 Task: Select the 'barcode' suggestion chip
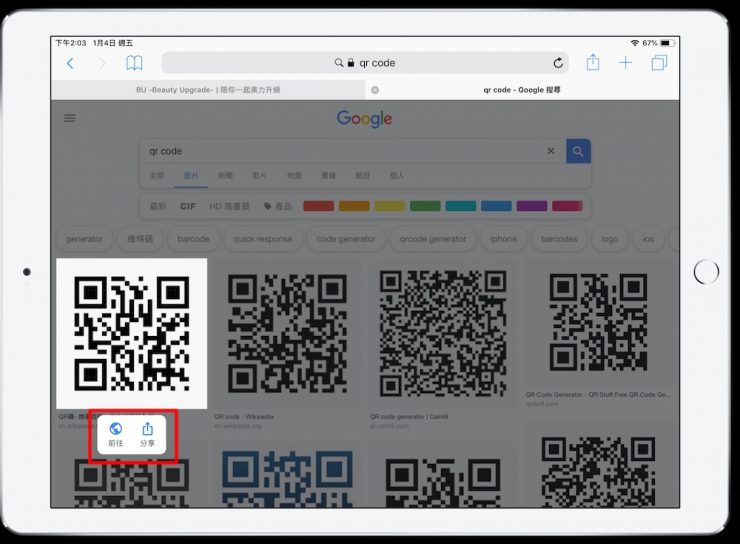point(193,239)
